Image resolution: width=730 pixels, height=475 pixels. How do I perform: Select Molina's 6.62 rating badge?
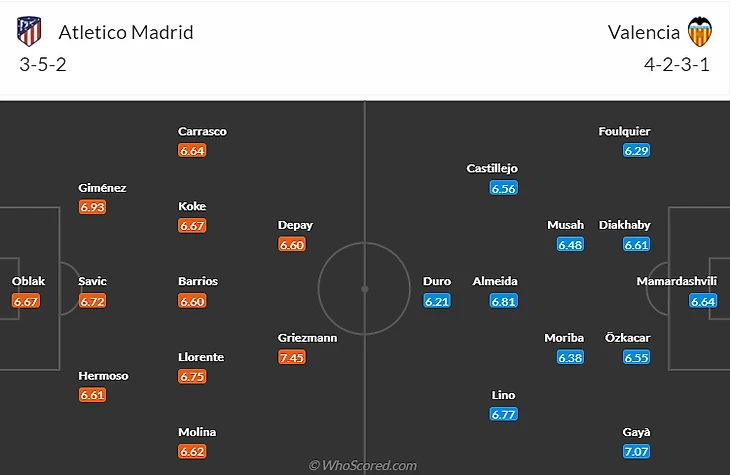click(x=192, y=451)
